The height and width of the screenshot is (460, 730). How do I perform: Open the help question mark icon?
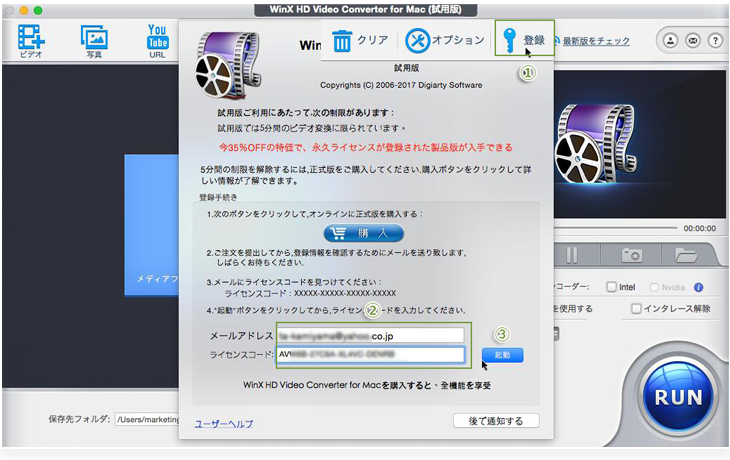(x=715, y=41)
